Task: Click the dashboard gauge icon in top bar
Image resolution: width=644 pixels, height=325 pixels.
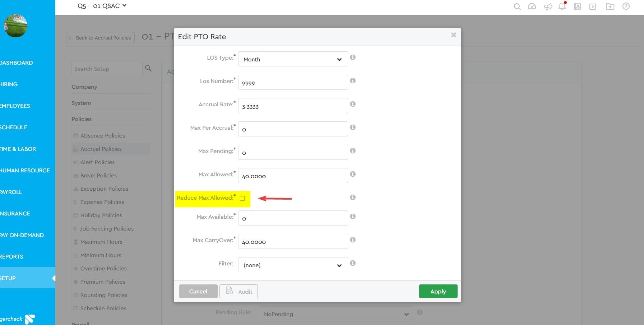Action: (532, 6)
